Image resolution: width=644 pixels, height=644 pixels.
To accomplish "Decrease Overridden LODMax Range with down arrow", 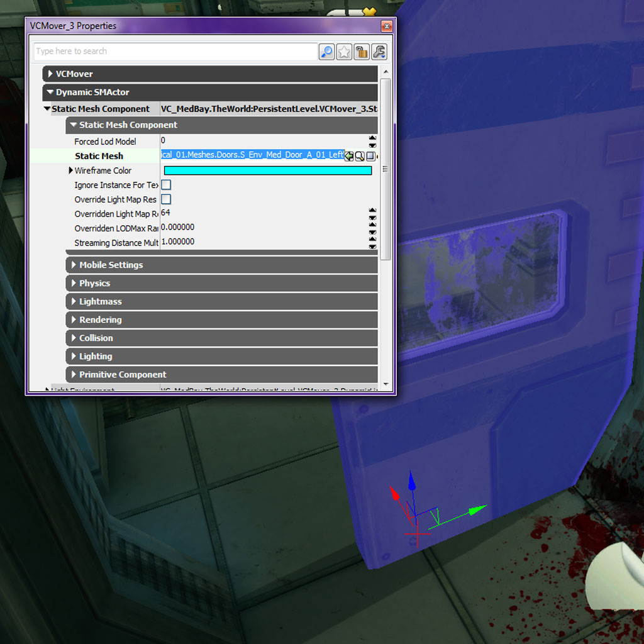I will tap(372, 231).
